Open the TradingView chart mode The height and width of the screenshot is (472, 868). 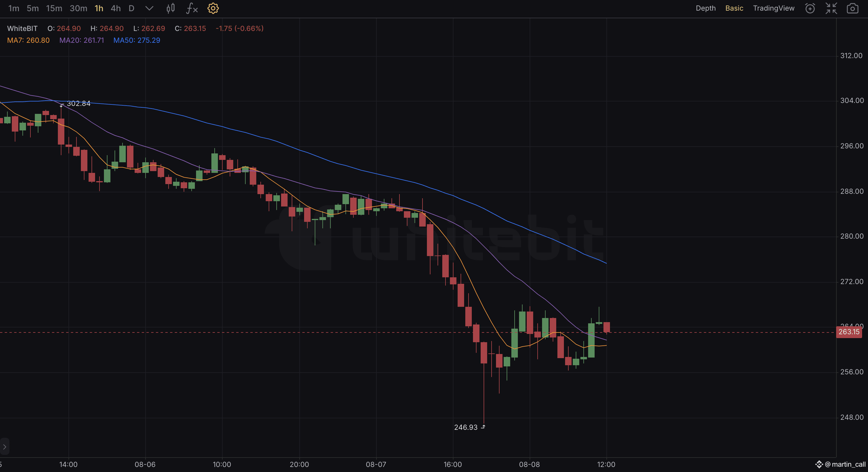click(x=774, y=8)
